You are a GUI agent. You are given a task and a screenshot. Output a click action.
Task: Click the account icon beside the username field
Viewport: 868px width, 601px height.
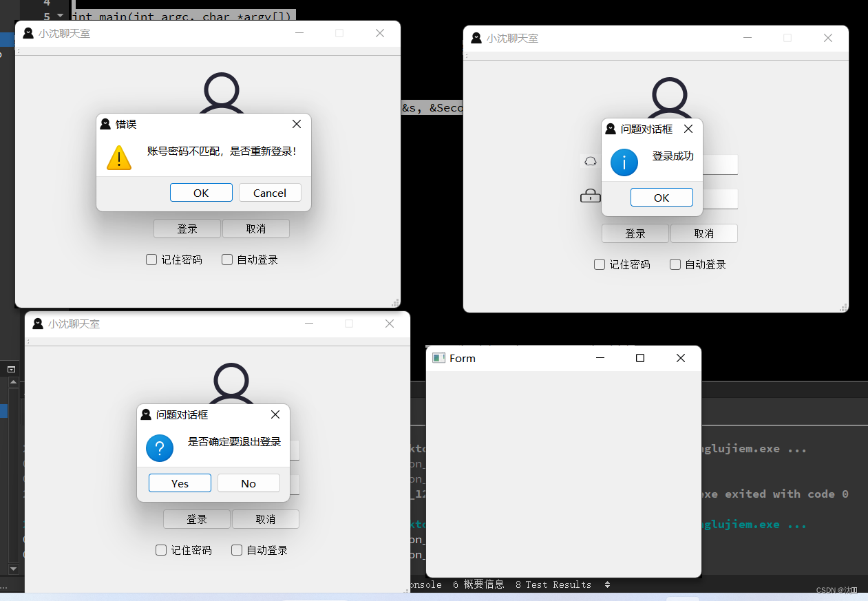(590, 160)
